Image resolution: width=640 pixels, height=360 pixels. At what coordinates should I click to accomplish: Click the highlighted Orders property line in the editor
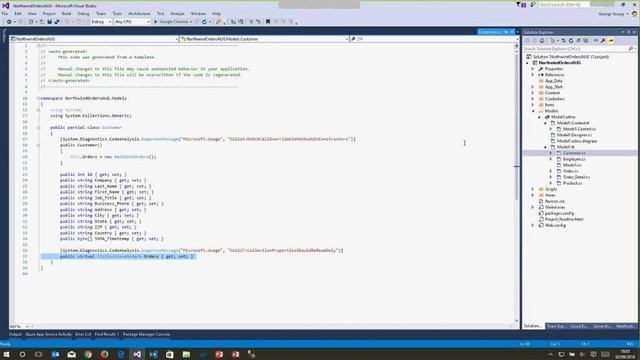tap(118, 256)
